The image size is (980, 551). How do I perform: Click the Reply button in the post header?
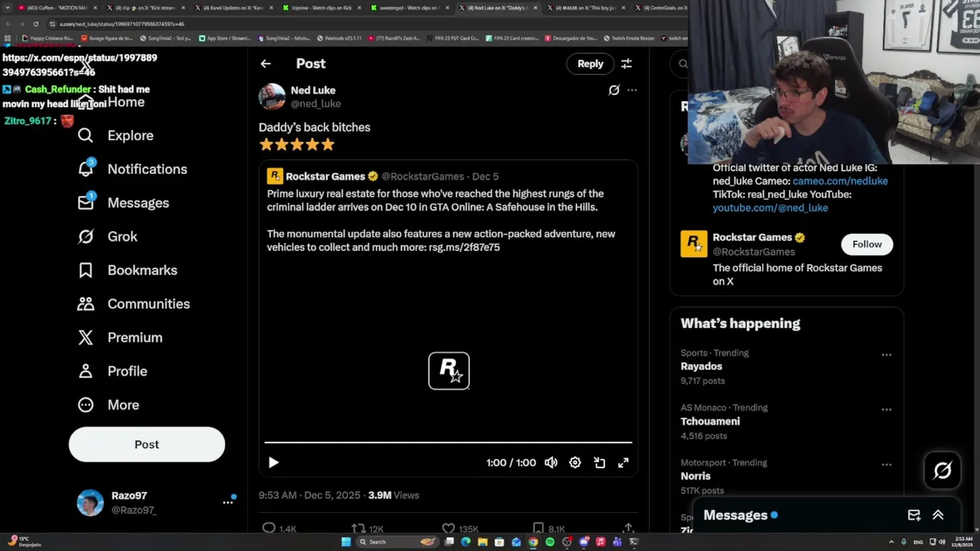click(x=590, y=64)
